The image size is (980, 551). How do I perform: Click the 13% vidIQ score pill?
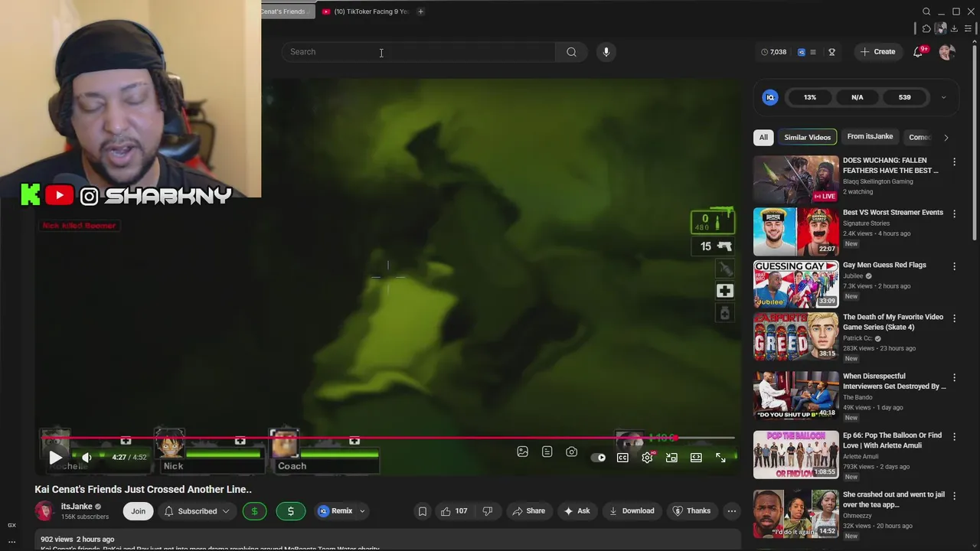click(x=810, y=97)
